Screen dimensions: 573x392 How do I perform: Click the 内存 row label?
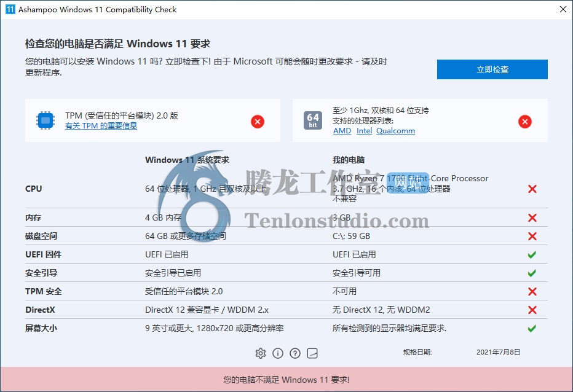pos(33,218)
